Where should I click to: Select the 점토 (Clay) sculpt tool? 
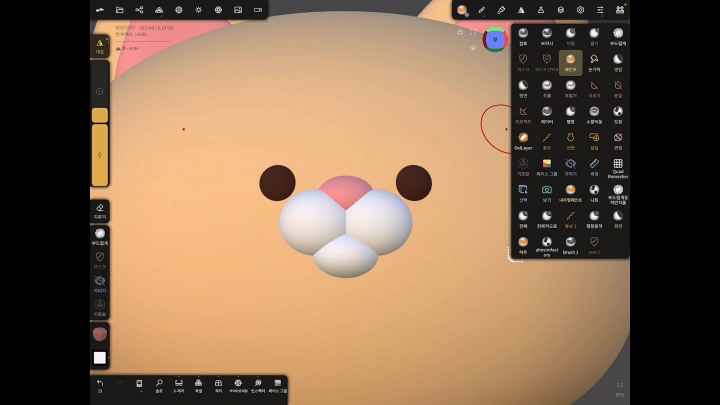coord(523,36)
